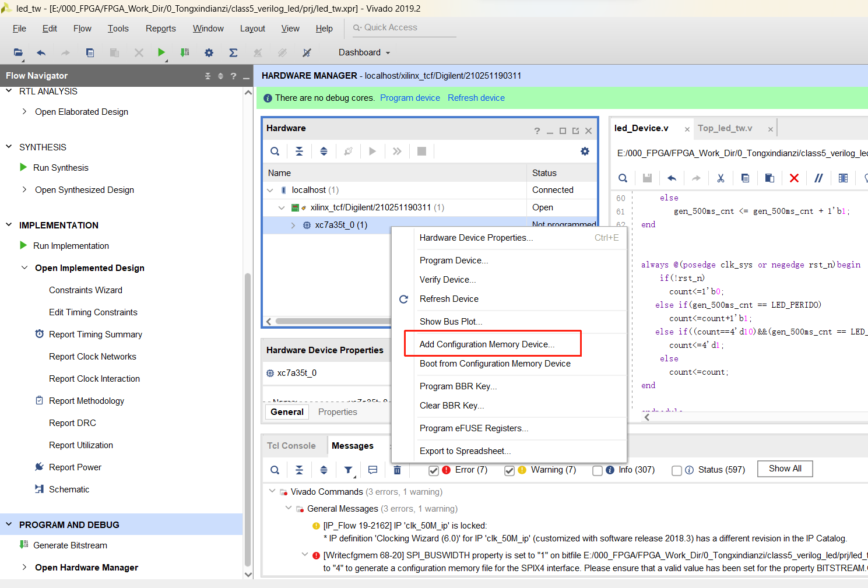Uncheck the Error (7) checkbox

pos(433,470)
